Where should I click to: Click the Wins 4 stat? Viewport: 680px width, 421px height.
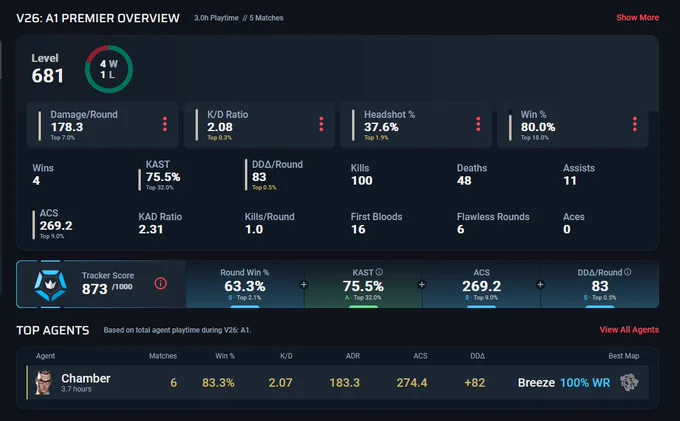pos(43,175)
